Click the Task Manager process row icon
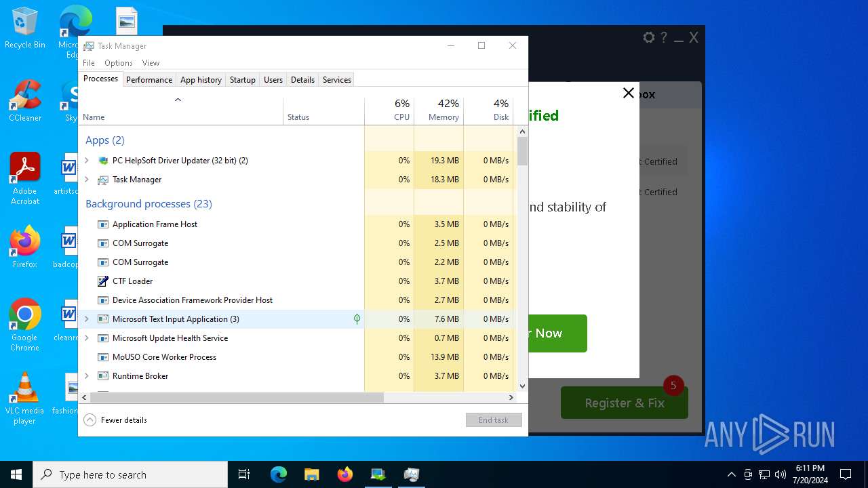868x488 pixels. click(x=103, y=180)
